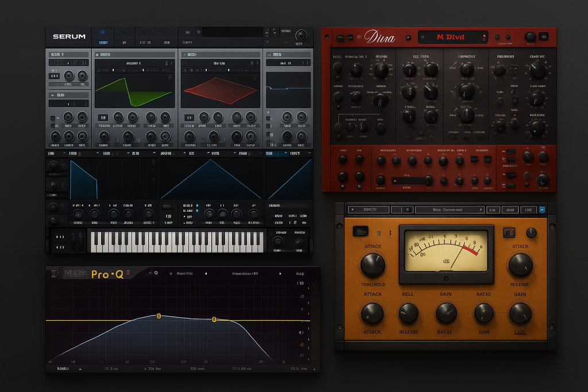Click the 'JDAM' button in compressor toolbar
The image size is (588, 392).
click(x=510, y=210)
